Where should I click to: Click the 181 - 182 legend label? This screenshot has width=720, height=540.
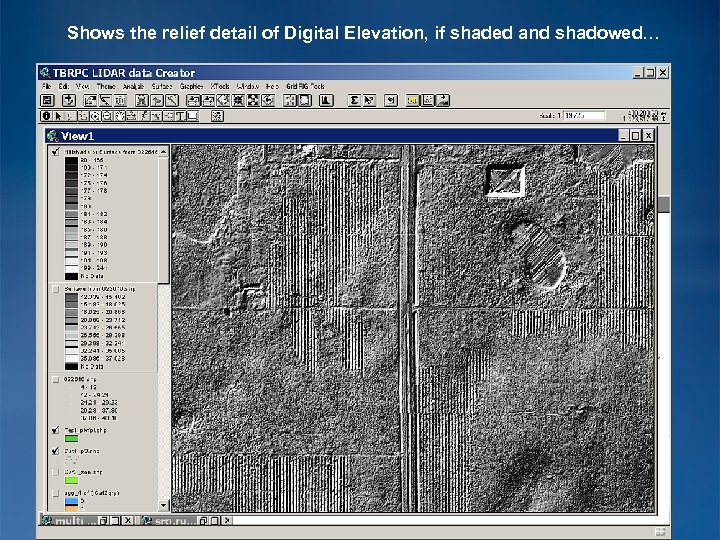click(94, 214)
